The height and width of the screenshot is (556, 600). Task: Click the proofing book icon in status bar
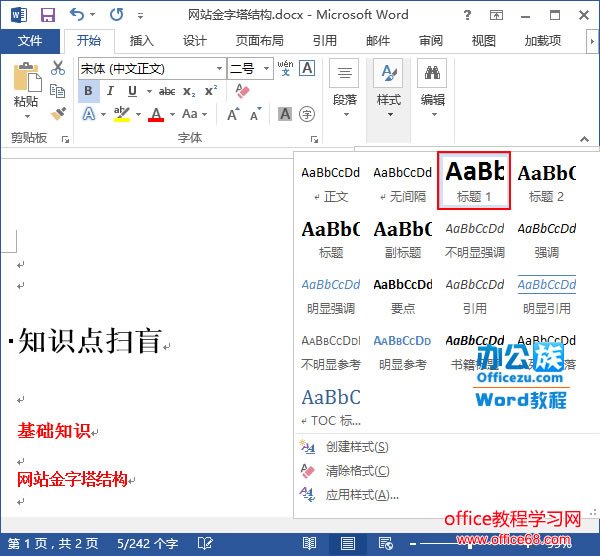[x=205, y=543]
